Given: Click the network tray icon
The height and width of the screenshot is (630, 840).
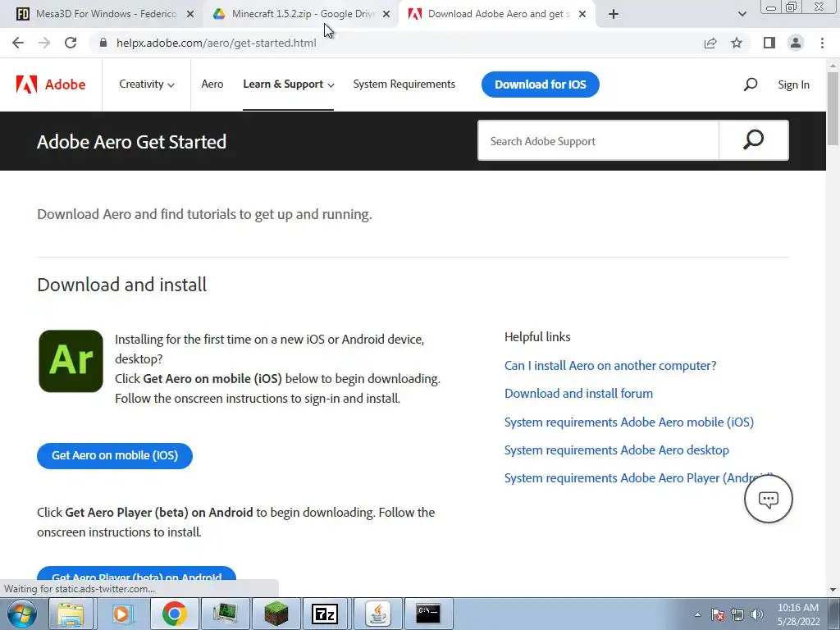Looking at the screenshot, I should click(x=737, y=614).
